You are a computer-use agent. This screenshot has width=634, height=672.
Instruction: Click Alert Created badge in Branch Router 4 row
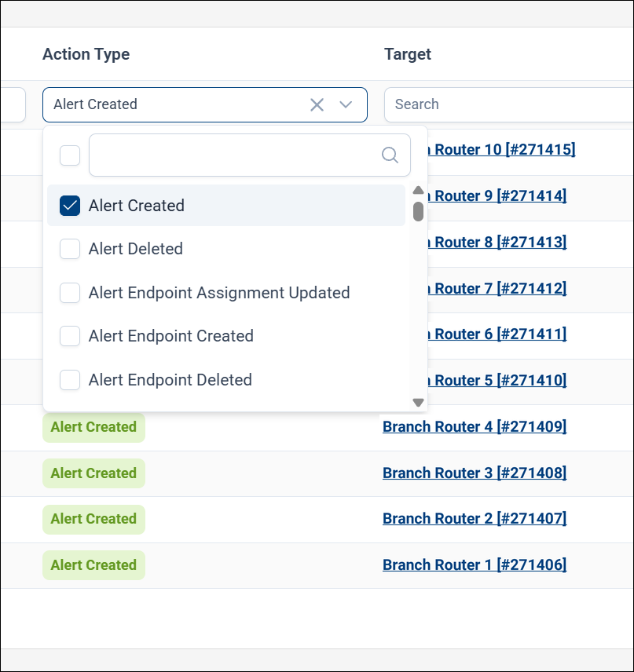[93, 427]
